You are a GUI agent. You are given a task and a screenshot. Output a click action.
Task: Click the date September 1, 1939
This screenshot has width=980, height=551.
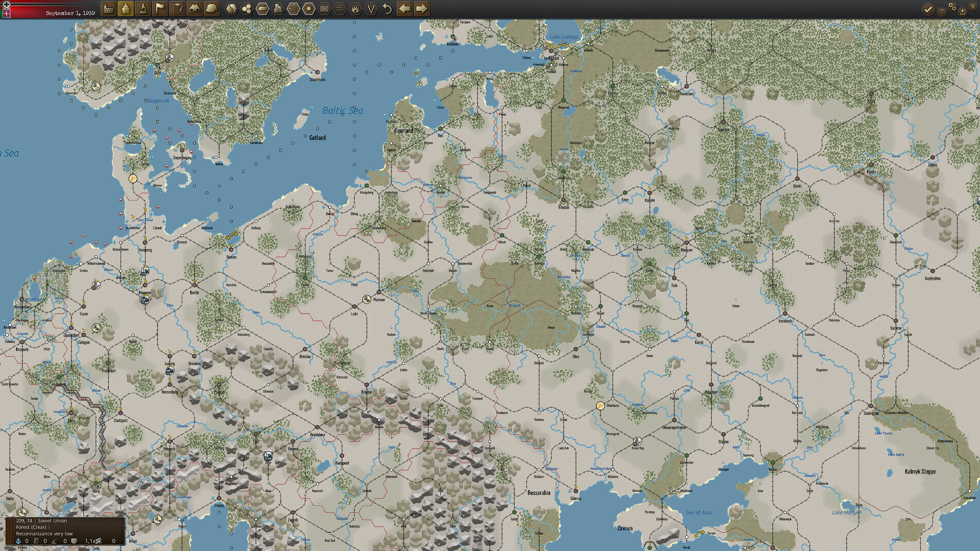point(70,13)
